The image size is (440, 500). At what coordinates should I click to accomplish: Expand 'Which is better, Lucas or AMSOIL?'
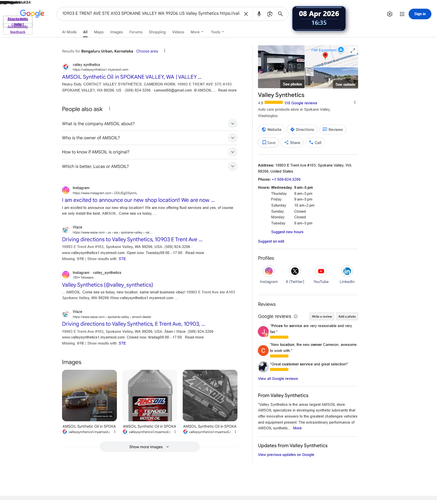[149, 166]
